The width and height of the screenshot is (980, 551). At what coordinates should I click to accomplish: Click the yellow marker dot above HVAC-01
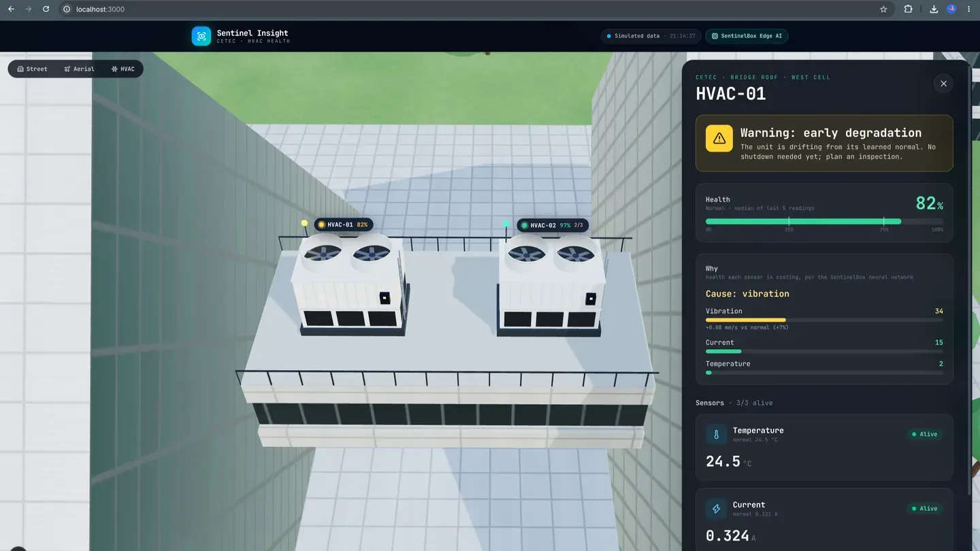[x=304, y=223]
